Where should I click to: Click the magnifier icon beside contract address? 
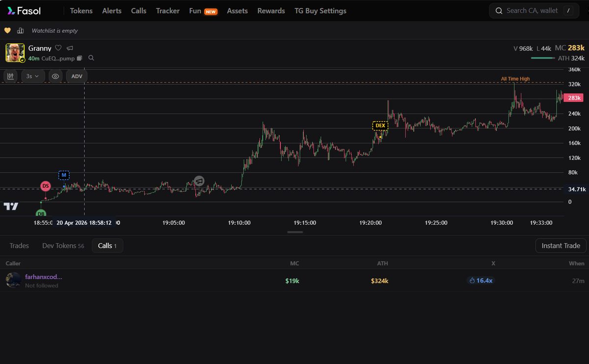click(x=91, y=58)
